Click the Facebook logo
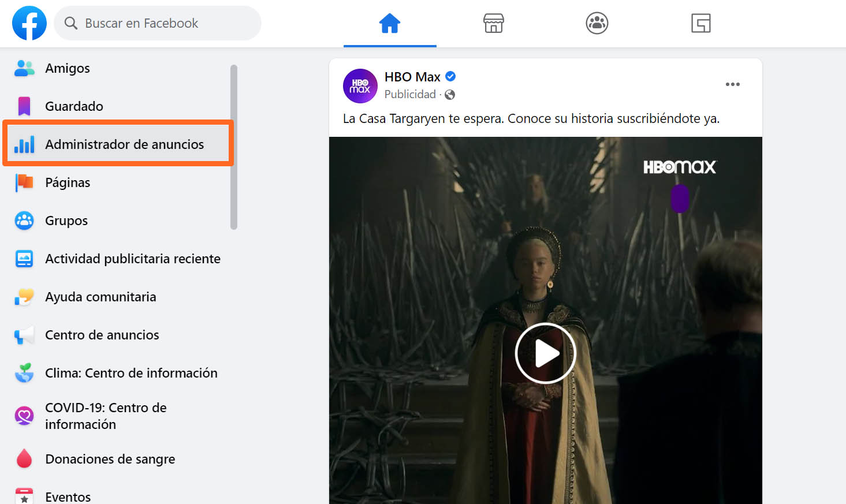846x504 pixels. click(29, 23)
